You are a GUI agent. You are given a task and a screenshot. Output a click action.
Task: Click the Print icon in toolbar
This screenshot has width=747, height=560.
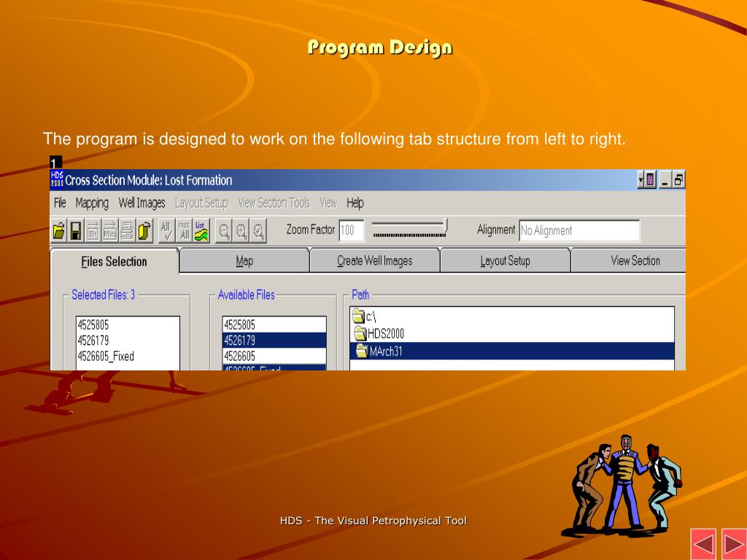(127, 231)
